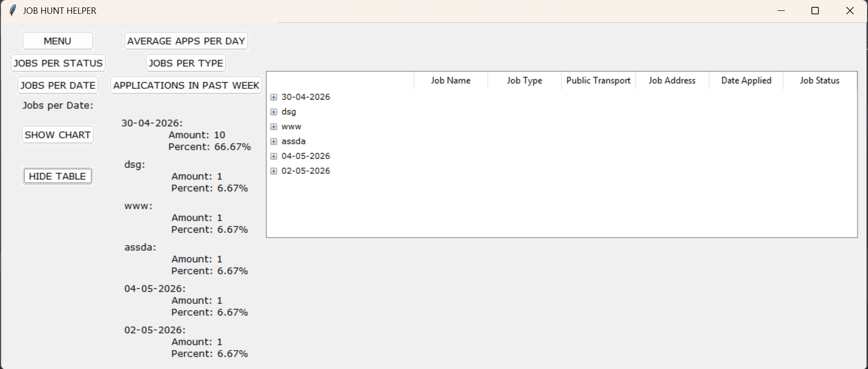Toggle HIDE TABLE button

tap(58, 176)
